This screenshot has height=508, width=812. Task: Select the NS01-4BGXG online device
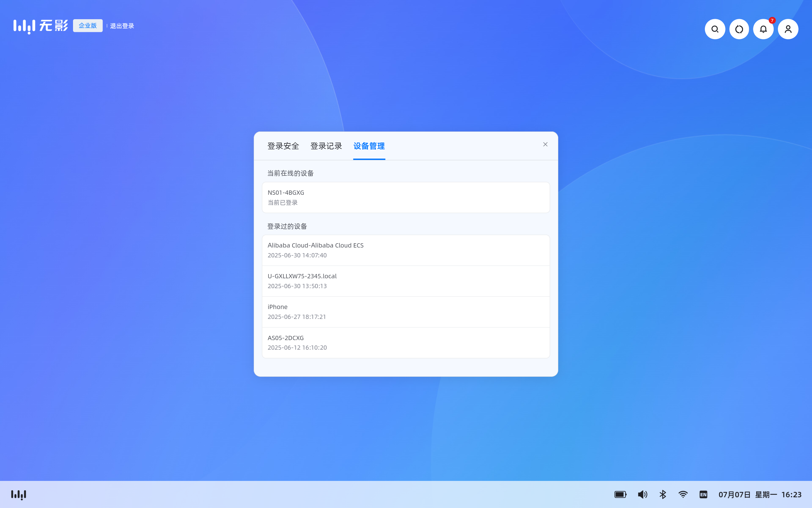tap(406, 198)
